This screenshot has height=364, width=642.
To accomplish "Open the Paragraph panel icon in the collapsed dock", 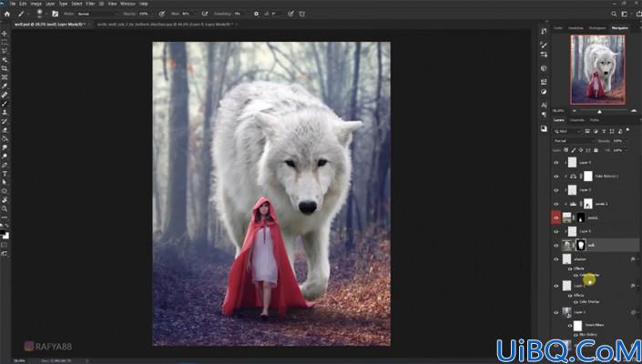I will point(544,115).
